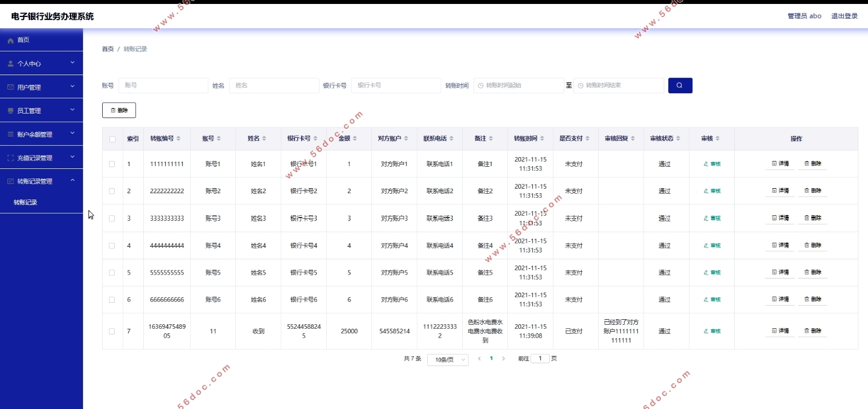The width and height of the screenshot is (868, 409).
Task: Collapse the 转账记录管理 menu chevron
Action: coord(72,180)
